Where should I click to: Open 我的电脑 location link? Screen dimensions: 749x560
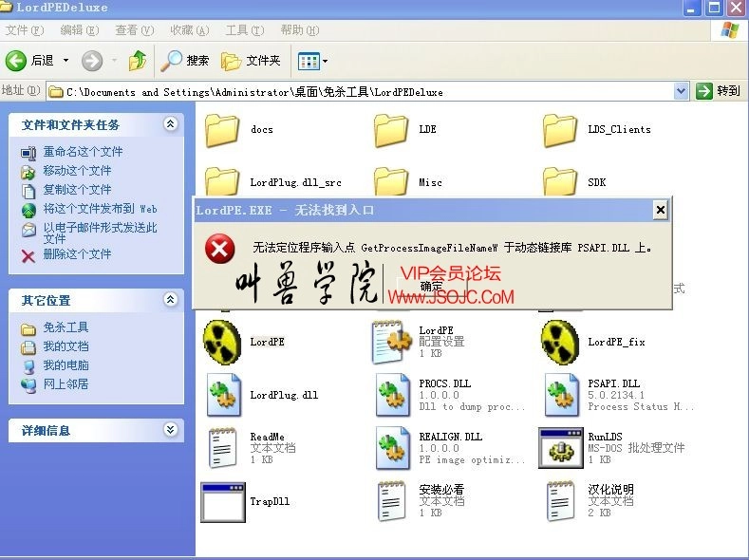pyautogui.click(x=66, y=365)
